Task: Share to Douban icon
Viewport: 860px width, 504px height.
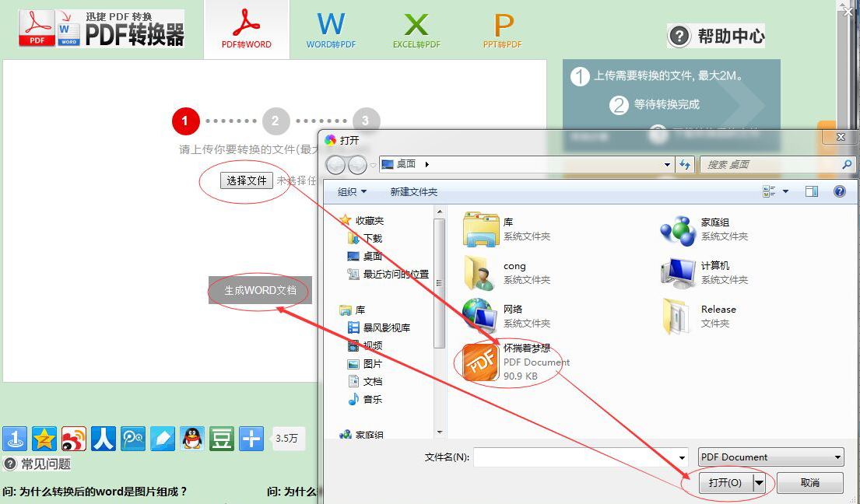Action: click(222, 439)
